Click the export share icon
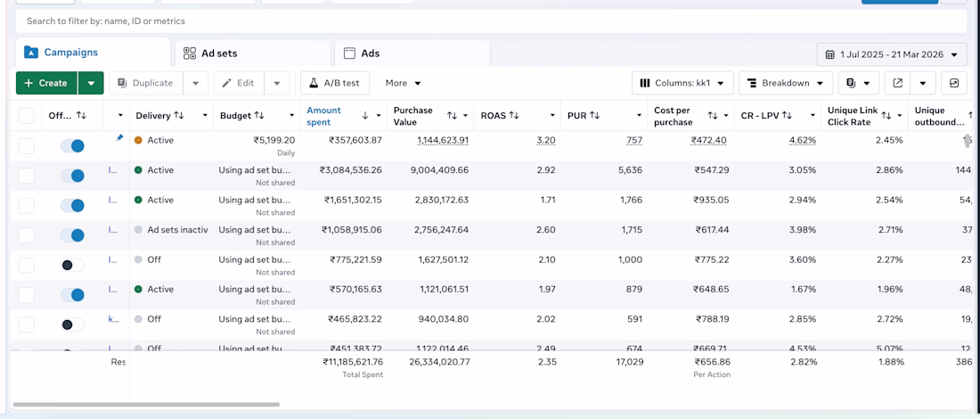980x419 pixels. pyautogui.click(x=898, y=83)
